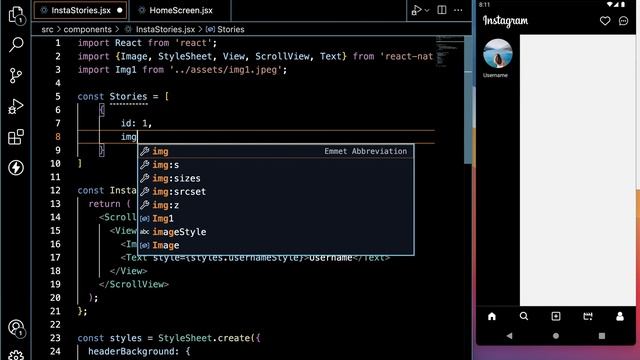Open the Search view in activity bar

tap(16, 44)
